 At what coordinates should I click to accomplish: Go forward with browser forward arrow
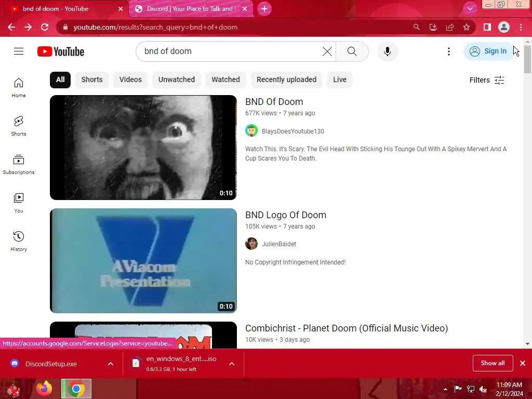(28, 27)
